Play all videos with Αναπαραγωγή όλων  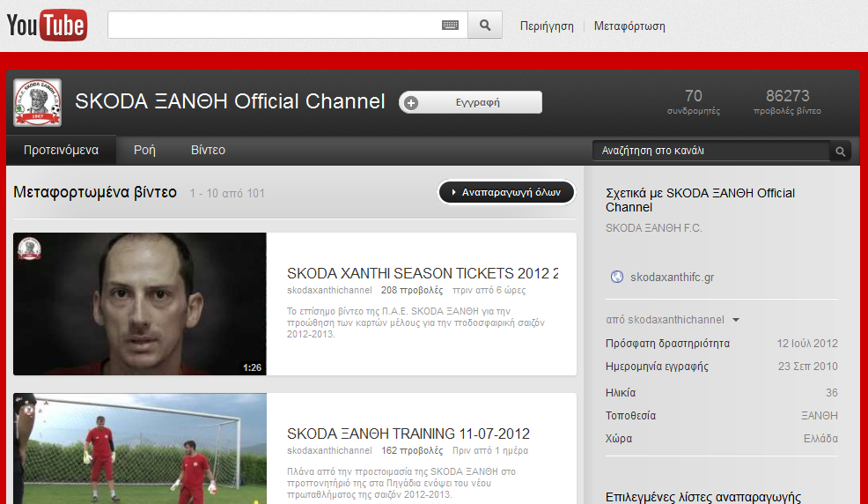506,192
